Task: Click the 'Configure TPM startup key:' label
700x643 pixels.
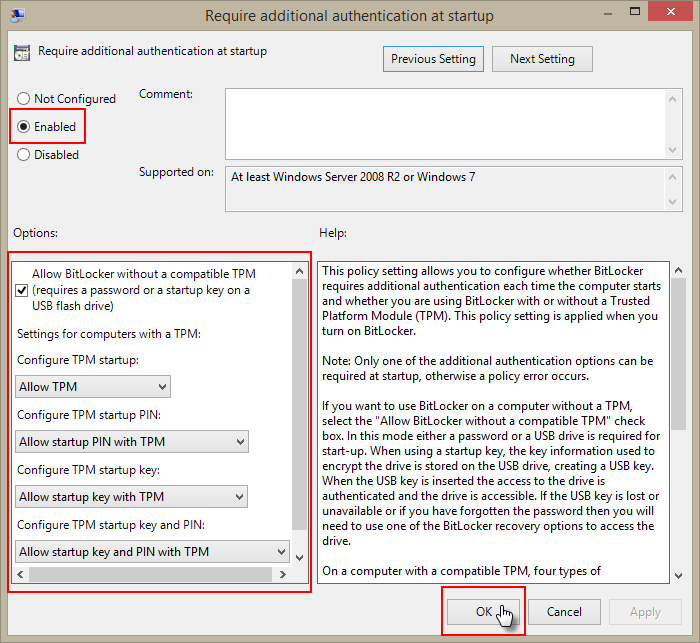Action: click(x=88, y=470)
